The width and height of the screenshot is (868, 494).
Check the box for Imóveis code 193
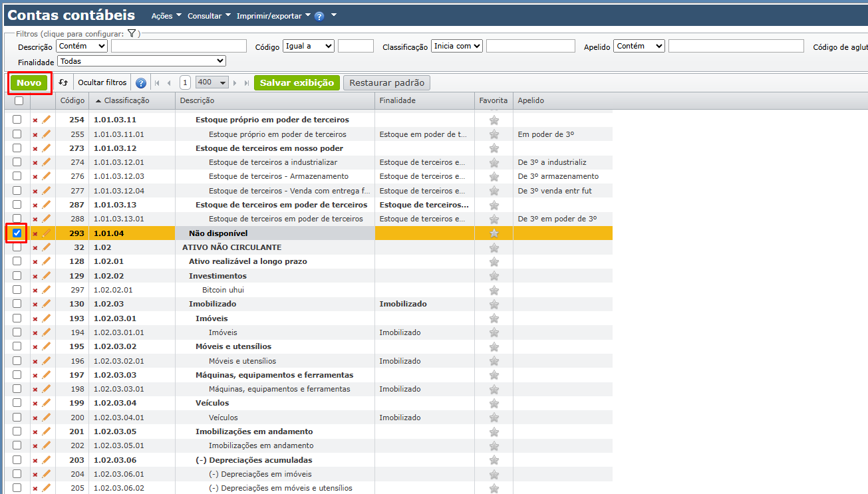click(x=17, y=318)
